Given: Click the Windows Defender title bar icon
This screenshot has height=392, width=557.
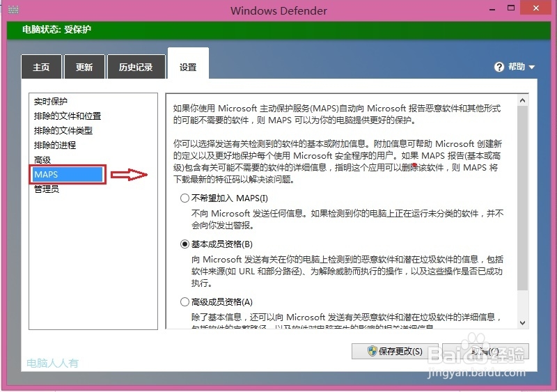Looking at the screenshot, I should tap(13, 9).
